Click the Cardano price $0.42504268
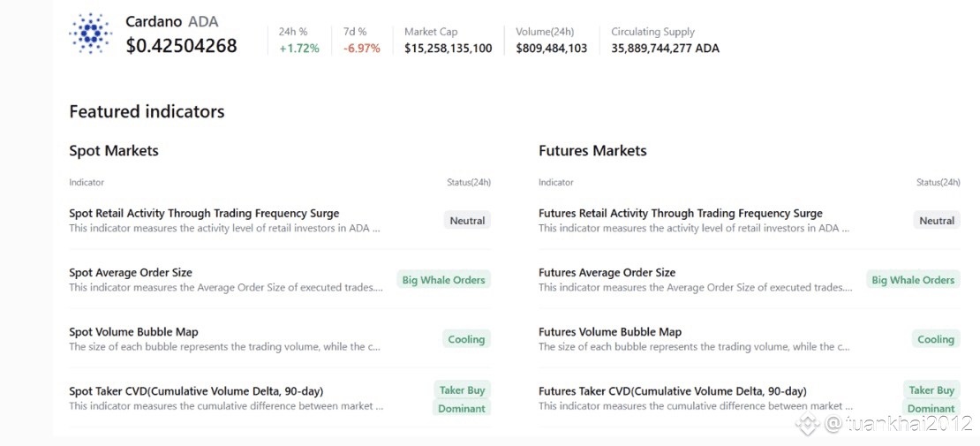The height and width of the screenshot is (446, 980). click(181, 46)
